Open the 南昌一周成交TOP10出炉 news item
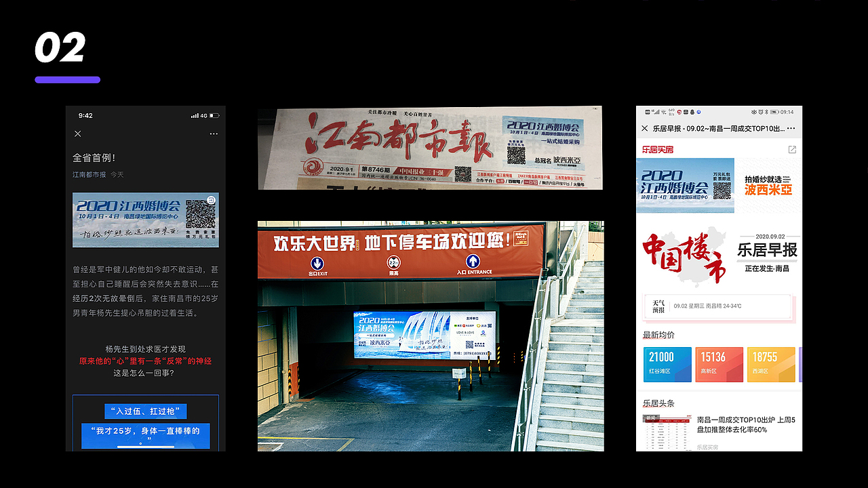868x488 pixels. [x=719, y=432]
